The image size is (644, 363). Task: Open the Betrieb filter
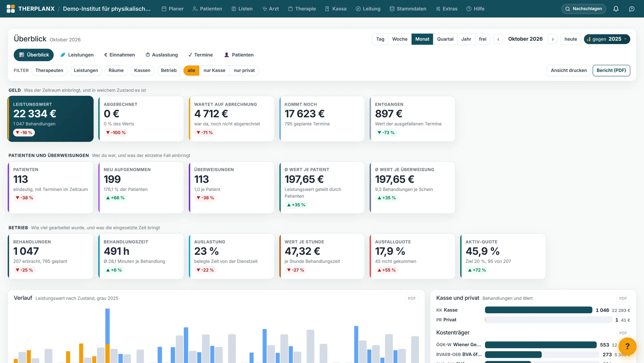click(x=169, y=70)
